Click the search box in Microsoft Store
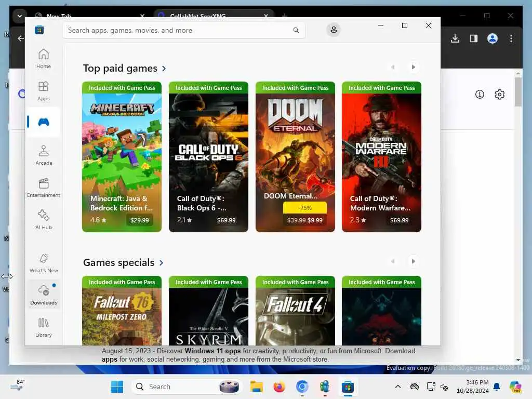Screen dimensions: 532x399 (x=183, y=30)
